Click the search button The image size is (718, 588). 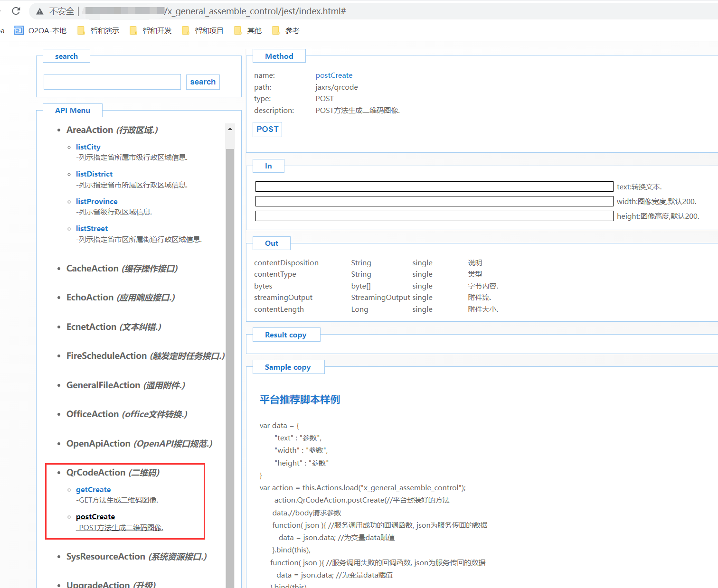[x=203, y=82]
